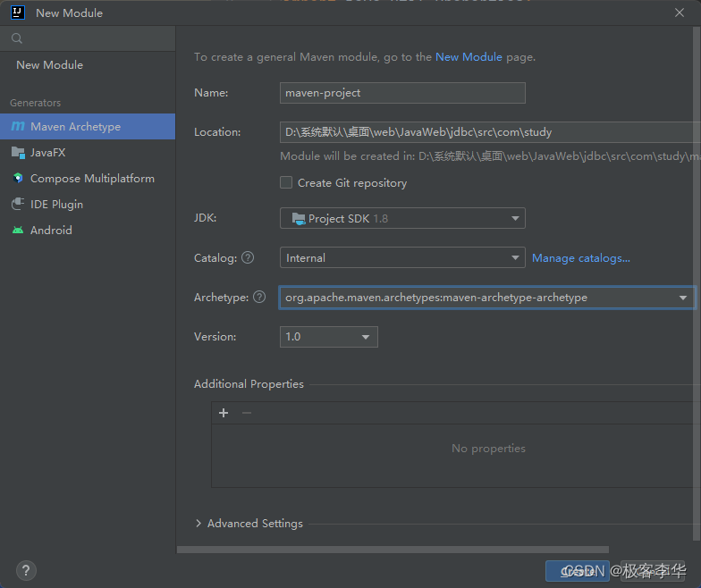Click the JavaFX folder icon
The image size is (701, 588).
coord(18,152)
